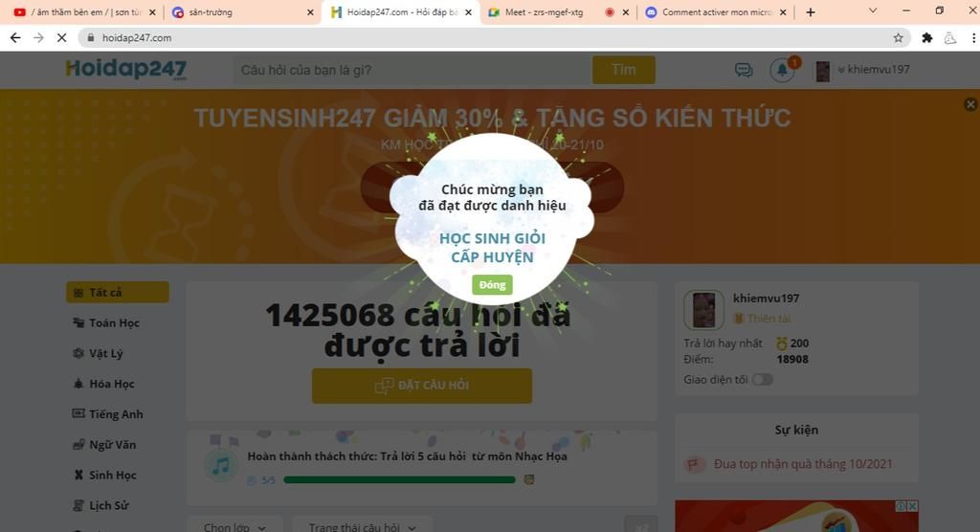The width and height of the screenshot is (980, 532).
Task: Click the music note challenge icon
Action: [x=221, y=466]
